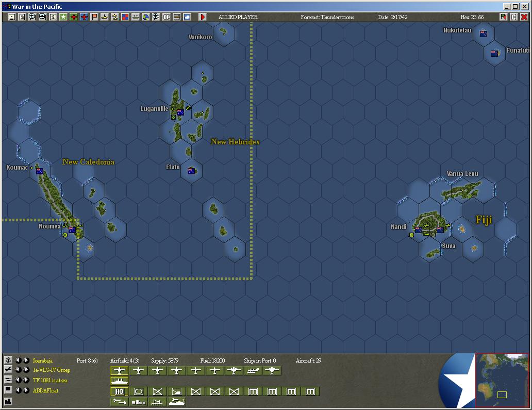532x410 pixels.
Task: Click the ship task force icon at left
Action: pyautogui.click(x=8, y=380)
